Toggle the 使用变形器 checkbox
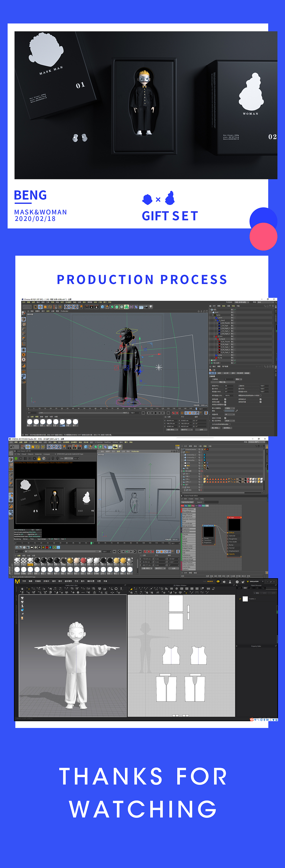The image size is (285, 868). pos(261,402)
